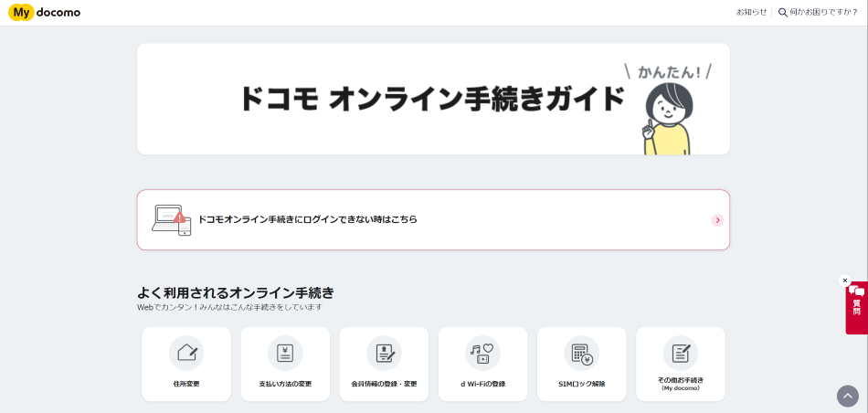The width and height of the screenshot is (868, 413).
Task: Select the 住所変更 house icon
Action: click(x=186, y=353)
